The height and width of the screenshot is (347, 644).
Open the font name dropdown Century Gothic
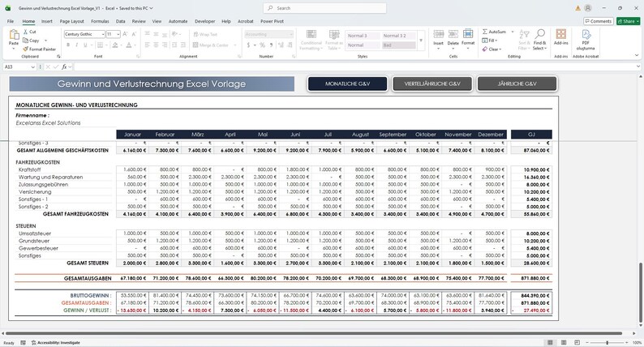pyautogui.click(x=103, y=35)
